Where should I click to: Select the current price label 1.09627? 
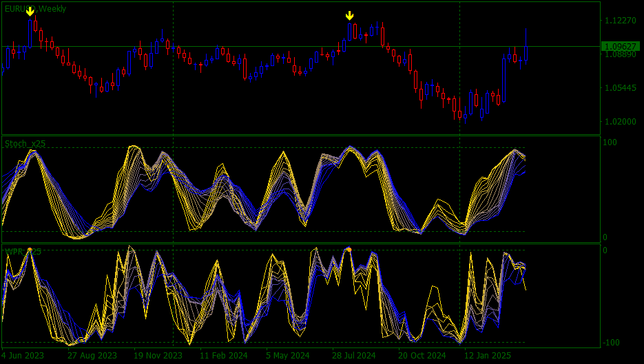(x=620, y=46)
